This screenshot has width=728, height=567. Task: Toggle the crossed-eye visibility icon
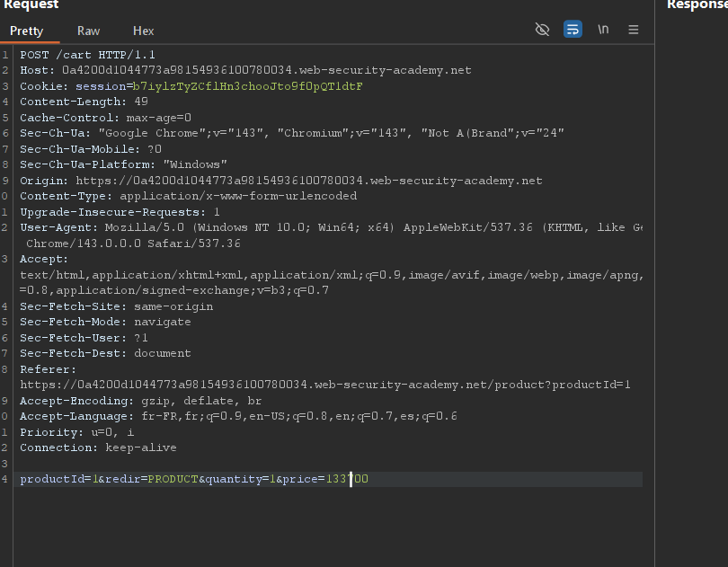(542, 30)
